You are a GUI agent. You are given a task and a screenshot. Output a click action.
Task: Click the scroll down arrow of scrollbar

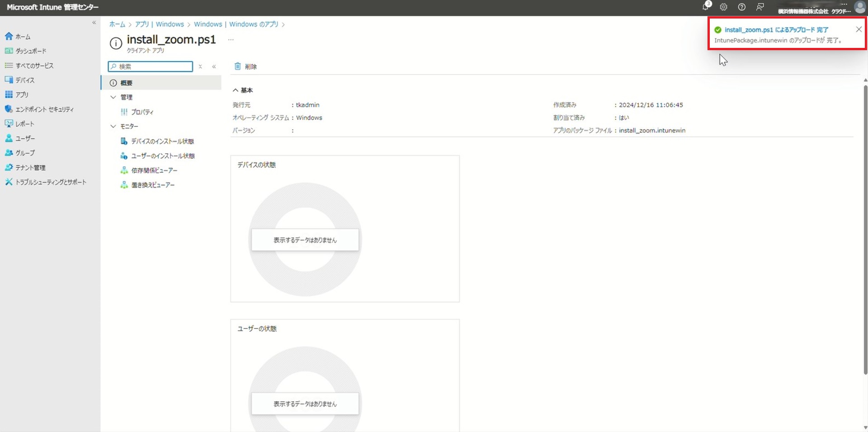tap(865, 427)
